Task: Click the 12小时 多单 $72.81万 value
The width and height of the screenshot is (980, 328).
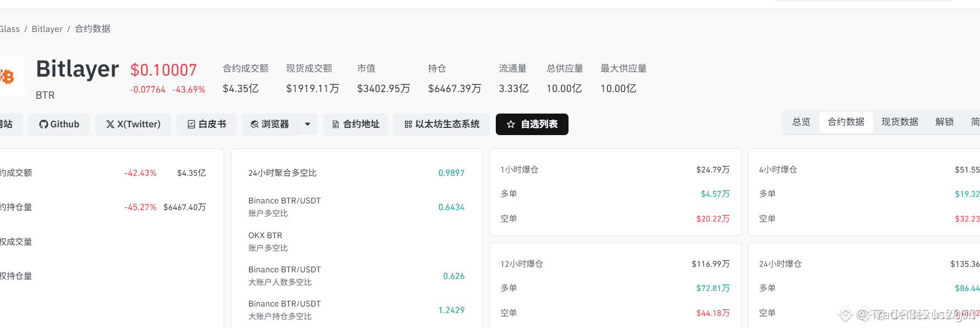Action: pos(713,288)
